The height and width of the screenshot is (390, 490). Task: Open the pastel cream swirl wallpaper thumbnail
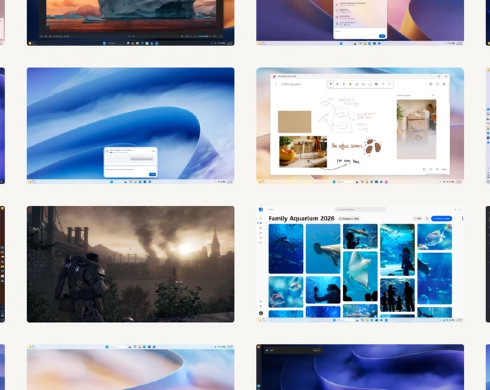pyautogui.click(x=130, y=367)
